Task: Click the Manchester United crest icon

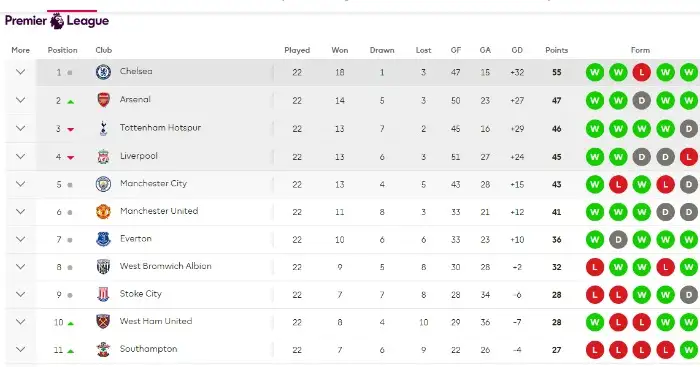Action: coord(103,212)
